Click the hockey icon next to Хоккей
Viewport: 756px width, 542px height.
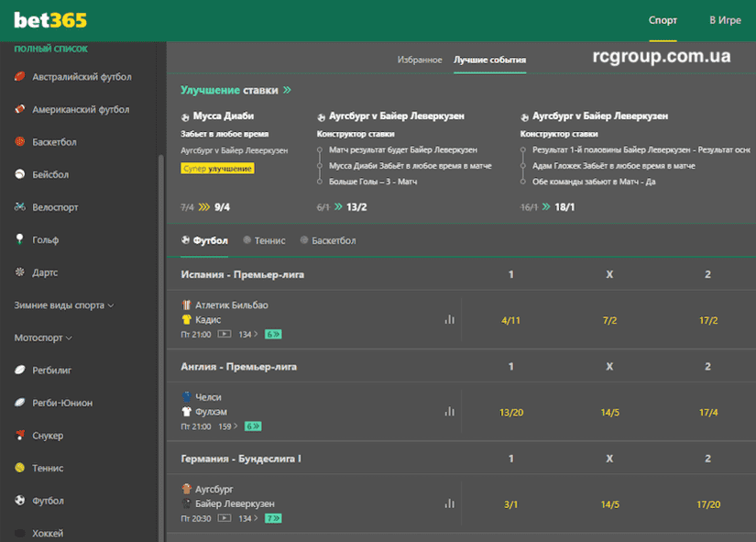click(x=20, y=533)
